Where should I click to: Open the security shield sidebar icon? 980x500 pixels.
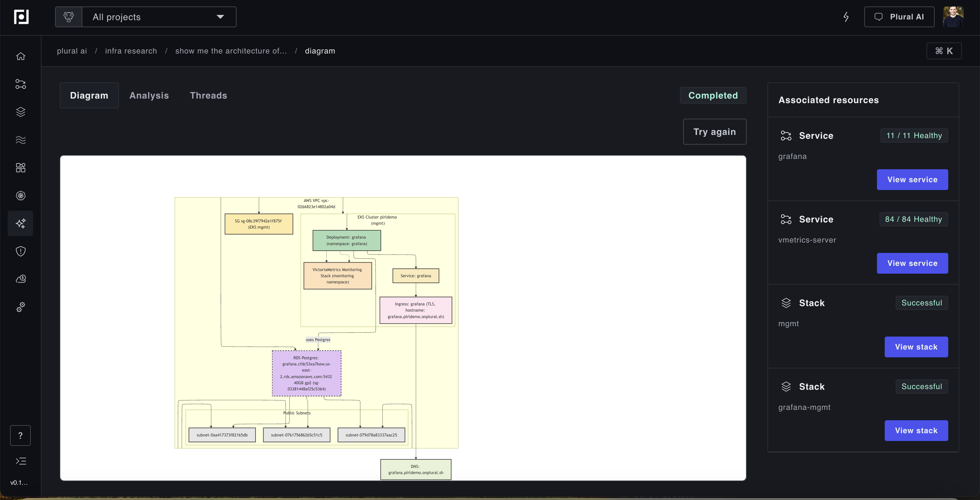pyautogui.click(x=20, y=251)
